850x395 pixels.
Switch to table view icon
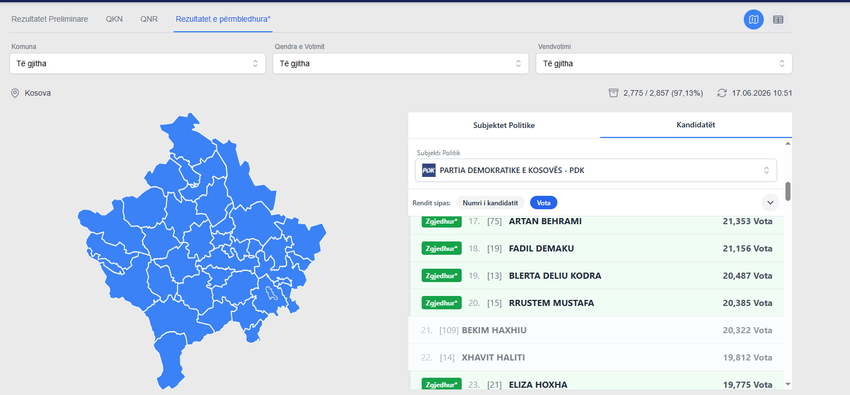coord(778,20)
